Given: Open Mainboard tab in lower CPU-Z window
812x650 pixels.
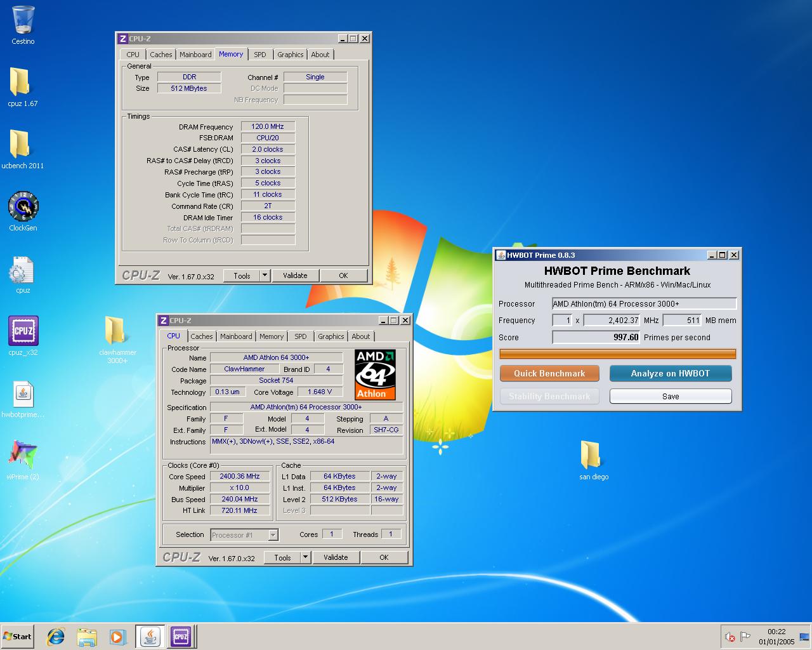Looking at the screenshot, I should pos(236,336).
